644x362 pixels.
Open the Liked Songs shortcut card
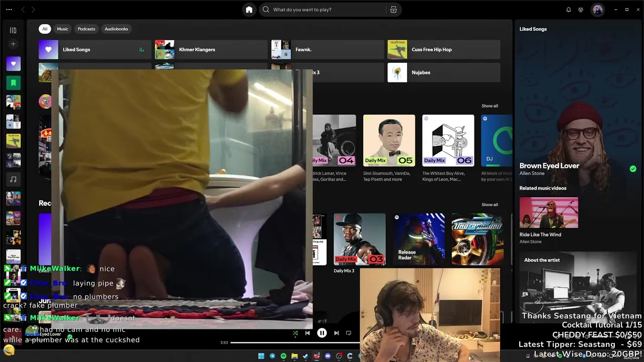(x=95, y=50)
